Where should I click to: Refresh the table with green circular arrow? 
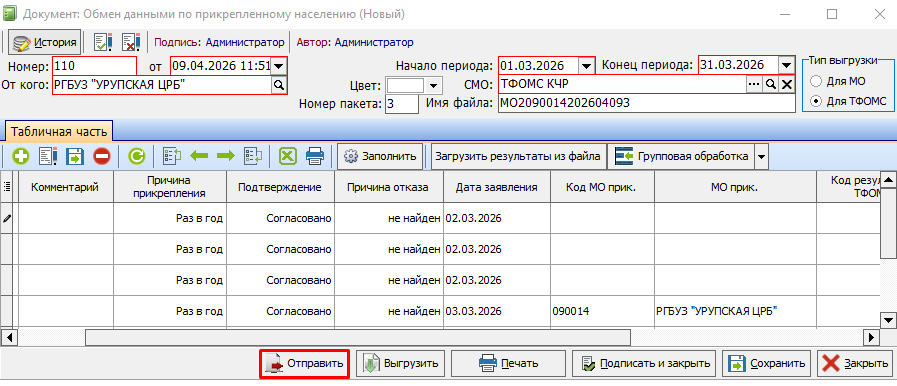(x=136, y=156)
